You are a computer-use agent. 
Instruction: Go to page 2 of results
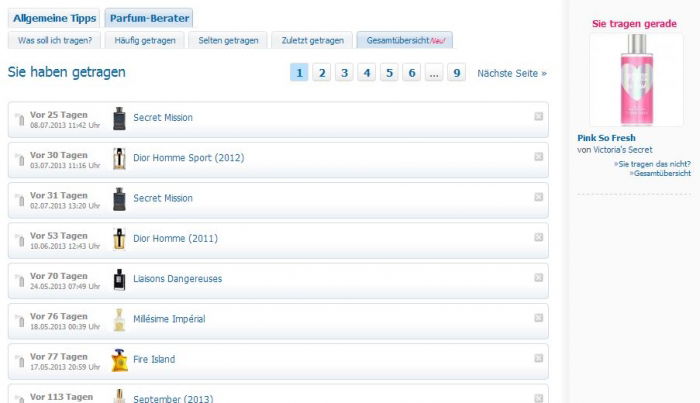point(322,72)
